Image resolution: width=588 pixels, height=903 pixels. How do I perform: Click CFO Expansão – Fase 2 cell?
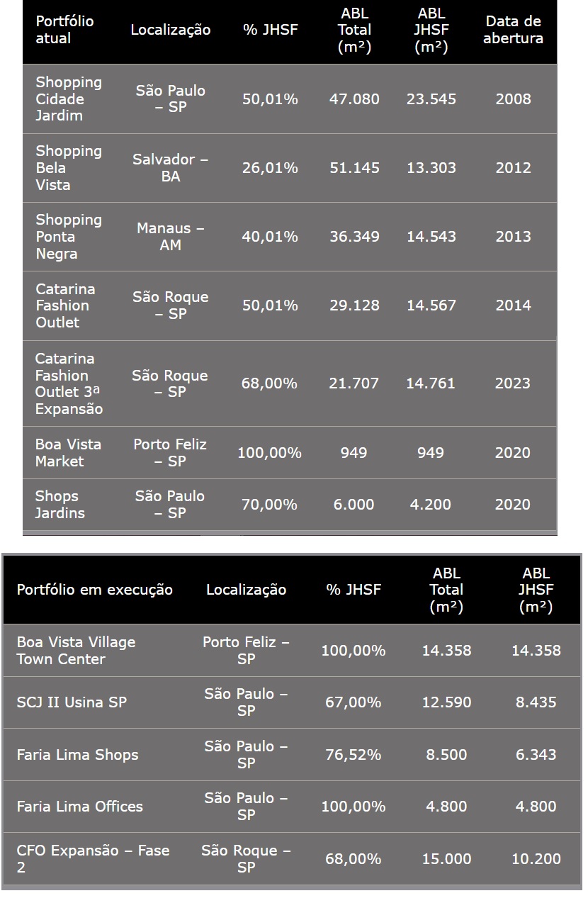93,858
